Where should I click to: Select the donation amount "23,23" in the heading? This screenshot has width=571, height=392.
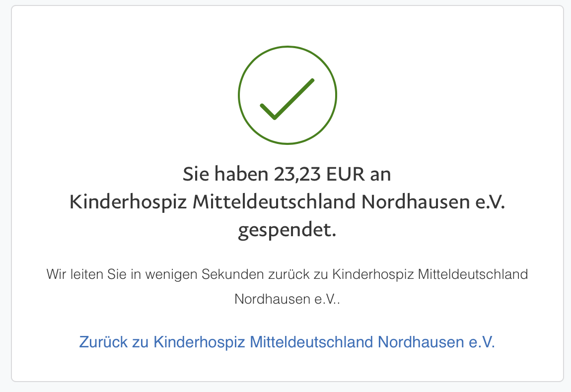point(296,174)
